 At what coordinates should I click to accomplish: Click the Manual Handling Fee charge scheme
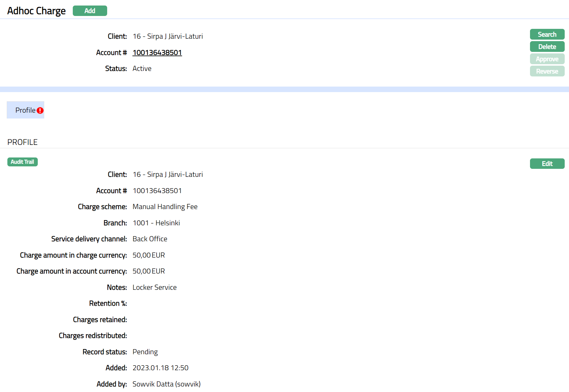click(x=165, y=207)
